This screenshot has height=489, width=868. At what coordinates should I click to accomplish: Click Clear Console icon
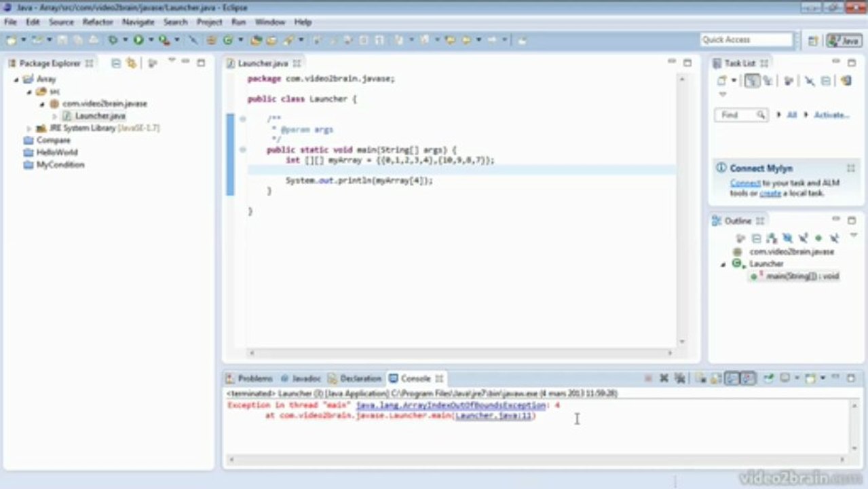[x=699, y=378]
